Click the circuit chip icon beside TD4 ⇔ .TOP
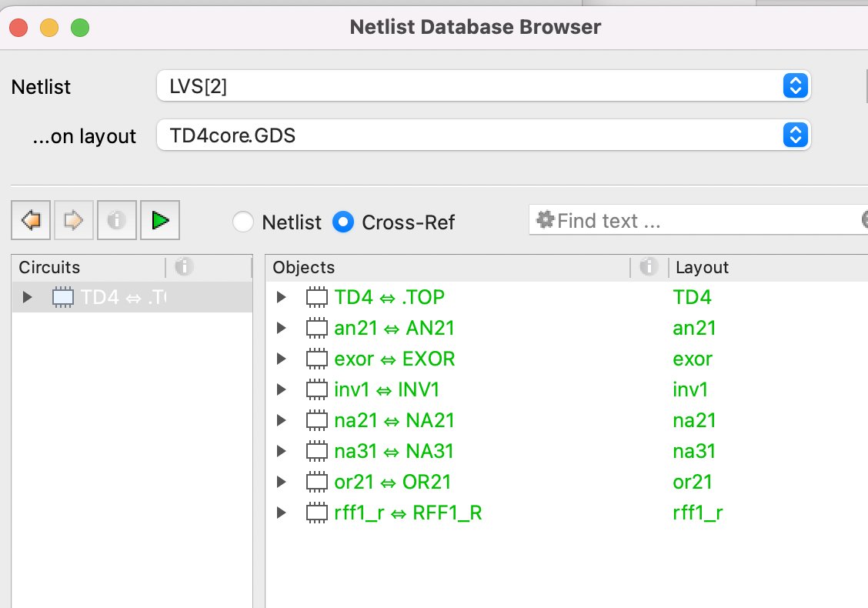This screenshot has height=608, width=868. click(x=316, y=297)
